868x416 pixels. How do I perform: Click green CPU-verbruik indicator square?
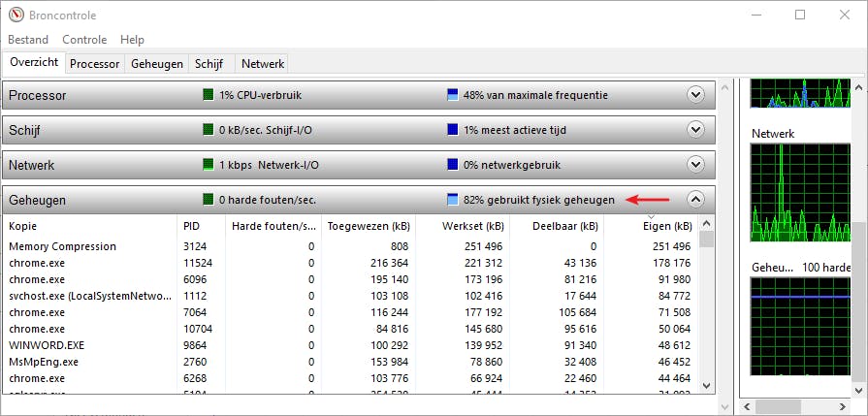208,95
